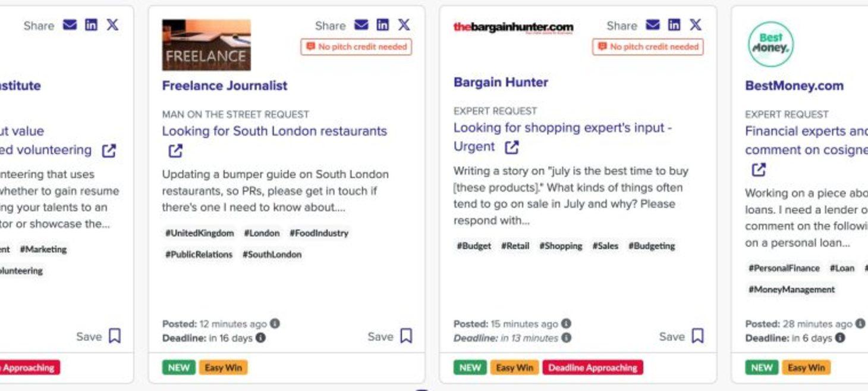
Task: Share Bargain Hunter request on LinkedIn
Action: [x=674, y=25]
